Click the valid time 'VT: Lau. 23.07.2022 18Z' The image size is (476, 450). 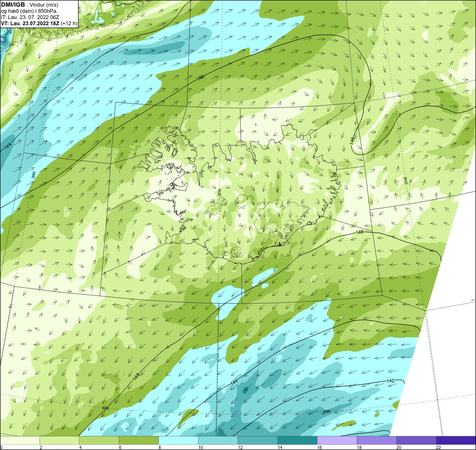(30, 23)
